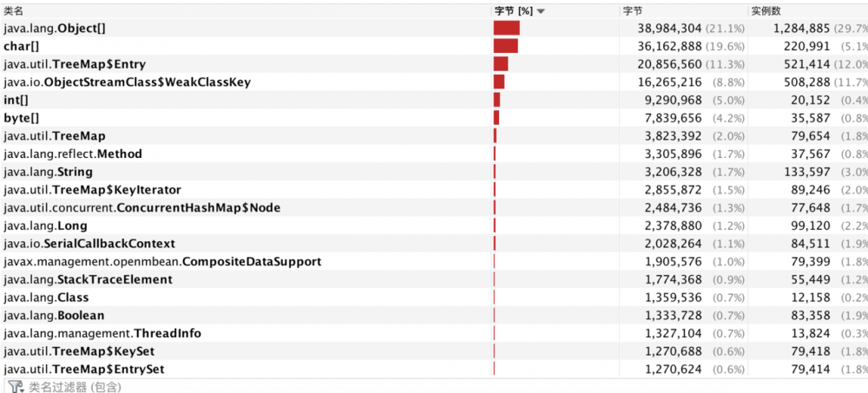Select the int[] class row
Viewport: 868px width, 393px height.
[434, 100]
